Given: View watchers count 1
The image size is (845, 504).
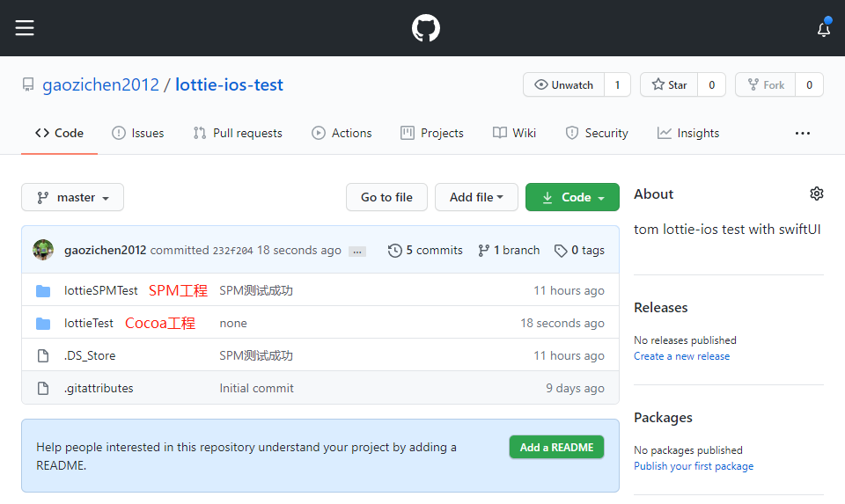Looking at the screenshot, I should [618, 85].
